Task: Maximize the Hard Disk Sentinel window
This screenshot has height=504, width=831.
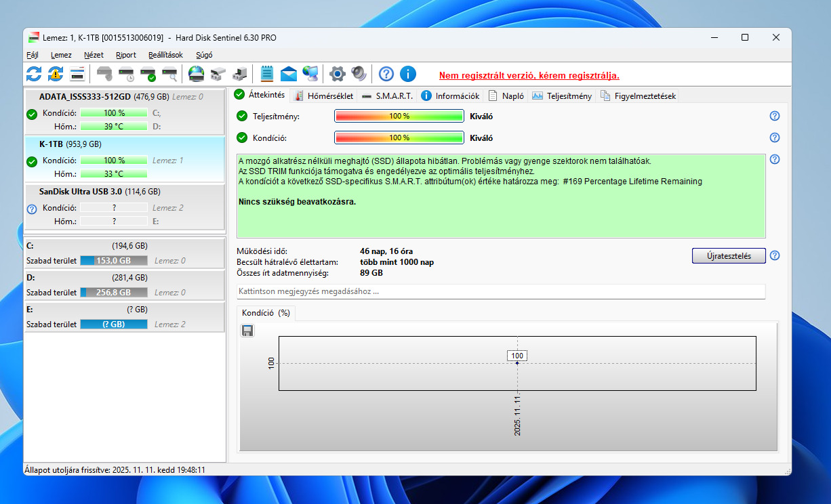Action: [745, 38]
